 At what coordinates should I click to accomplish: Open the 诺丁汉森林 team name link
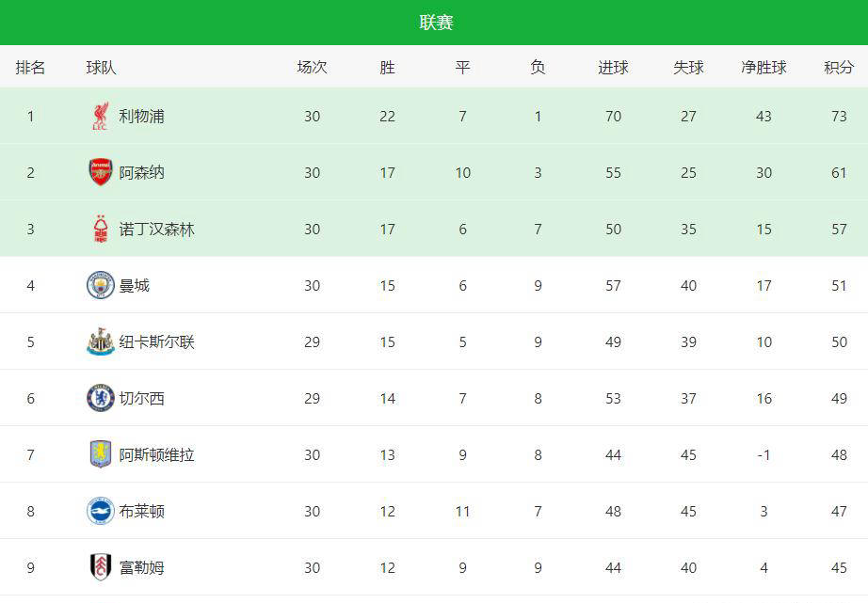pos(156,230)
